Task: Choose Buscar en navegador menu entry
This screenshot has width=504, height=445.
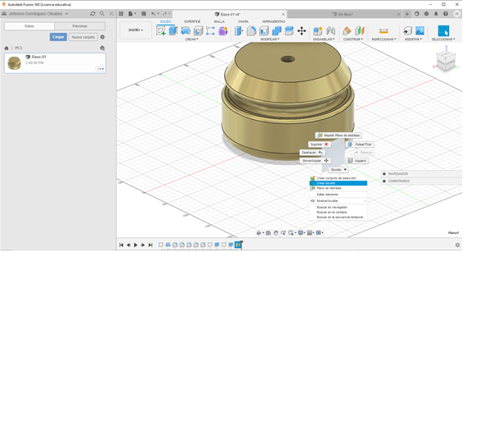Action: [338, 208]
